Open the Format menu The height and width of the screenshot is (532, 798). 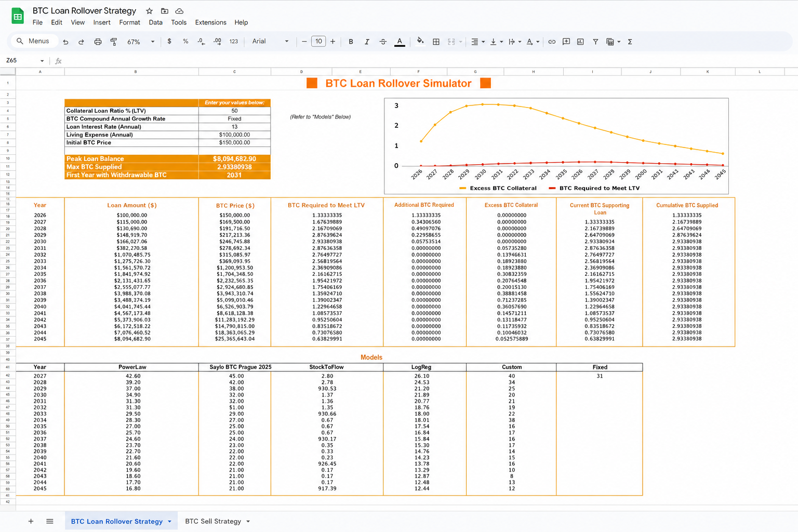[x=129, y=22]
